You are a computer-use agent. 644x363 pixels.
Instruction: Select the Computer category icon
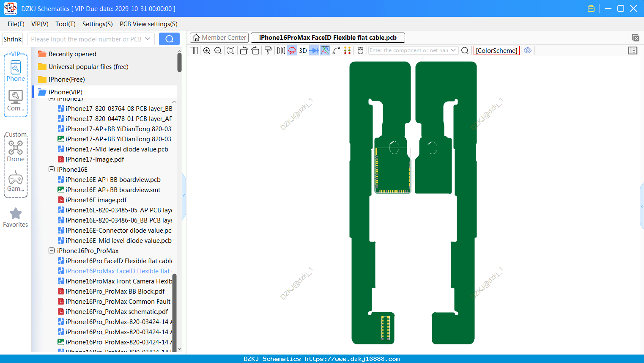16,101
